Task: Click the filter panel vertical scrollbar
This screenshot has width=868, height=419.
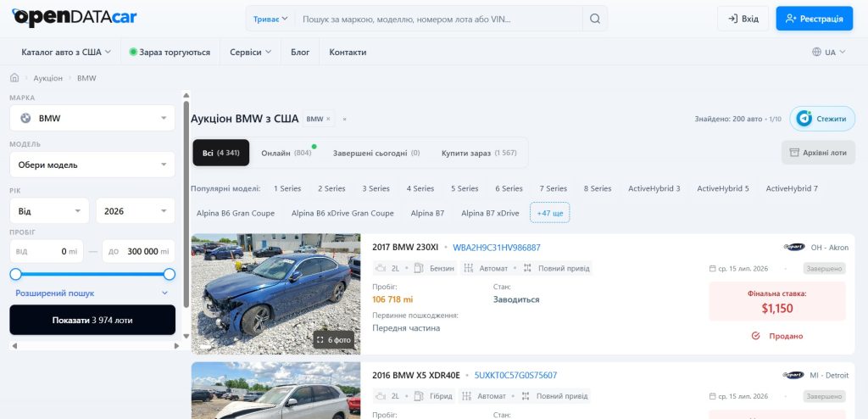Action: pos(186,204)
